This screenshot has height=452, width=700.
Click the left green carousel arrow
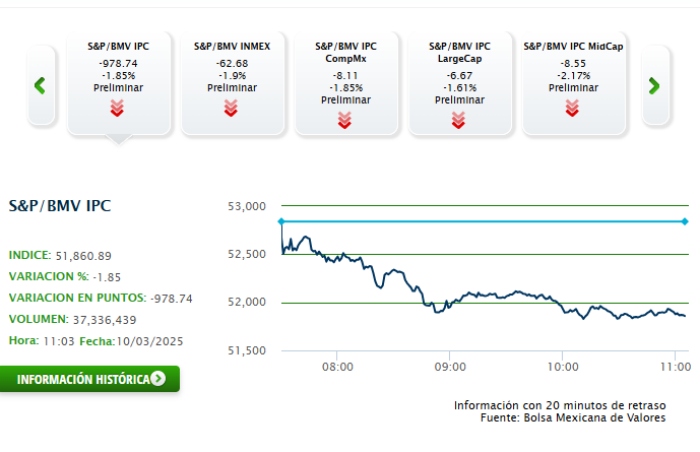point(40,85)
